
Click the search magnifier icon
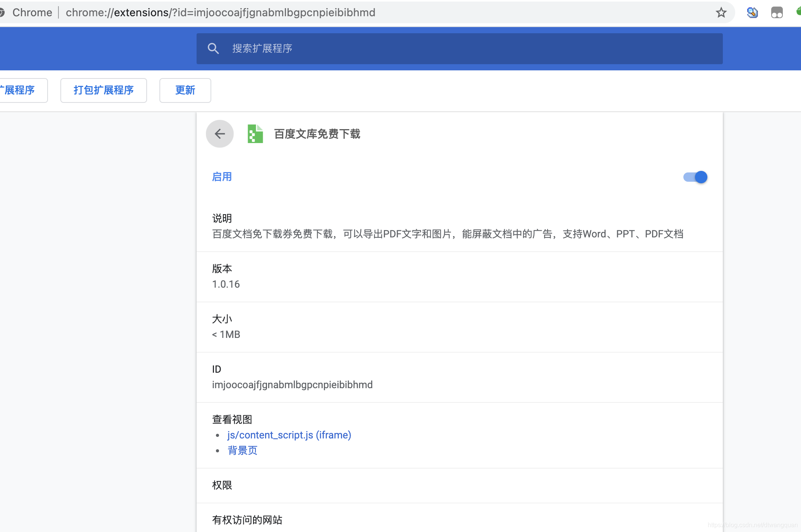pos(213,48)
